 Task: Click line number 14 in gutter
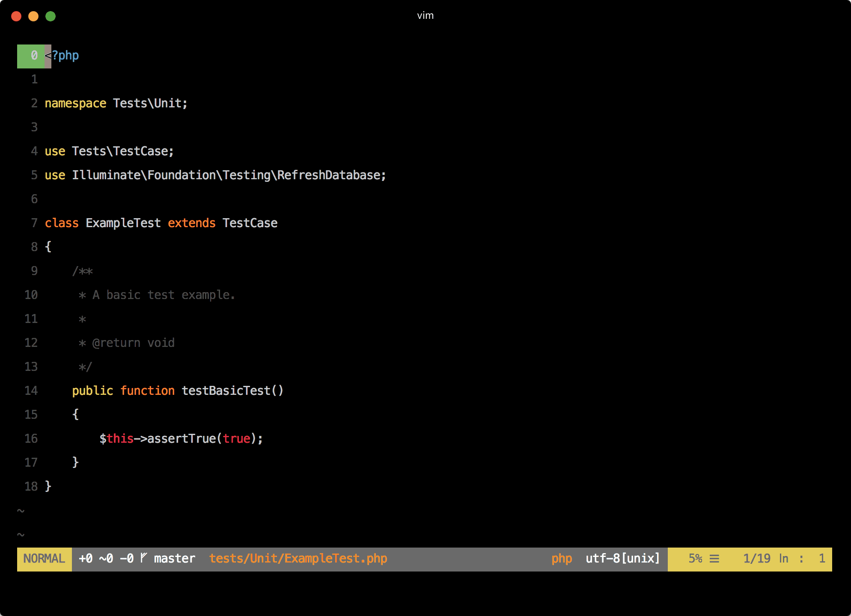[31, 391]
